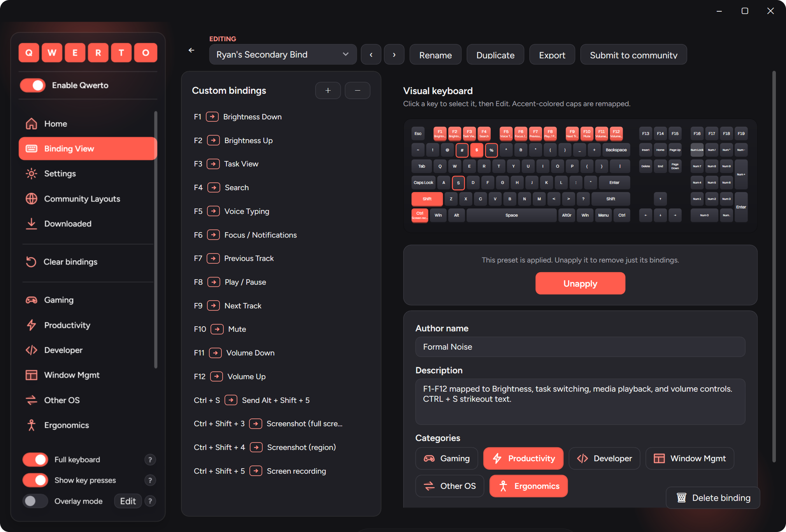Click the Submit to community button

633,54
